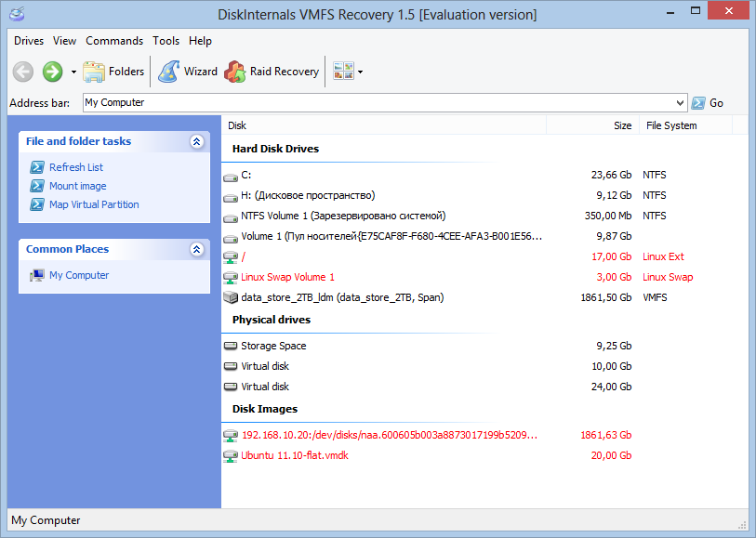This screenshot has height=538, width=756.
Task: Open the Help menu
Action: (200, 41)
